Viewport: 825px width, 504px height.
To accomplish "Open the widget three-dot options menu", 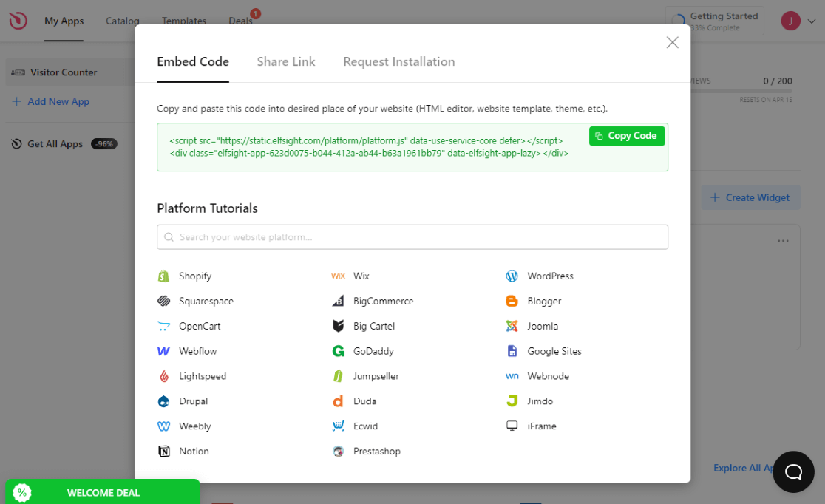I will pos(783,240).
